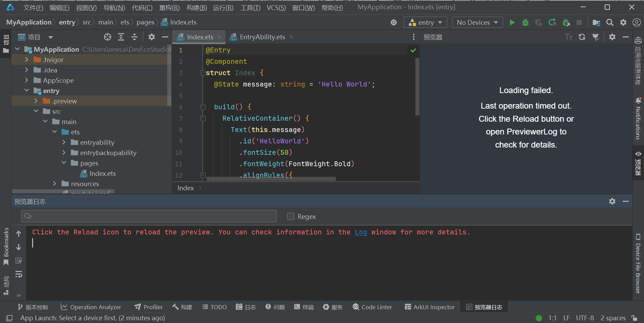Image resolution: width=644 pixels, height=323 pixels.
Task: Open the ArkUI Inspector tab
Action: click(x=430, y=307)
